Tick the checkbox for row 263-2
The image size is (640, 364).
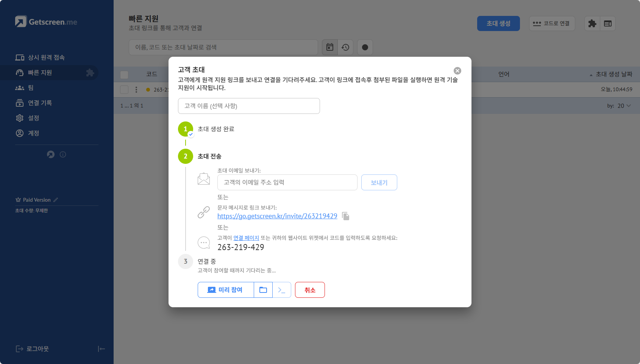point(124,90)
